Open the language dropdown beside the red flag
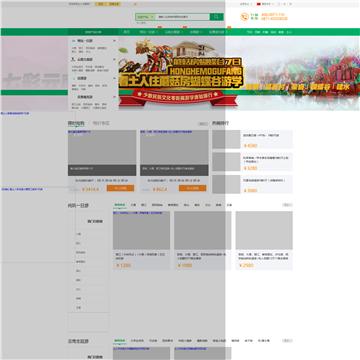The width and height of the screenshot is (360, 360). [268, 4]
